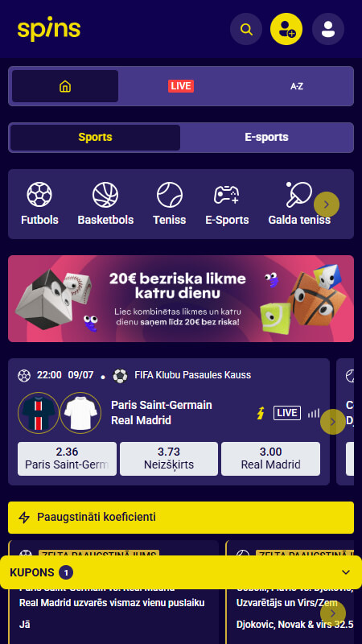Screen dimensions: 362x644
Task: Switch to the Sports toggle
Action: pos(95,137)
